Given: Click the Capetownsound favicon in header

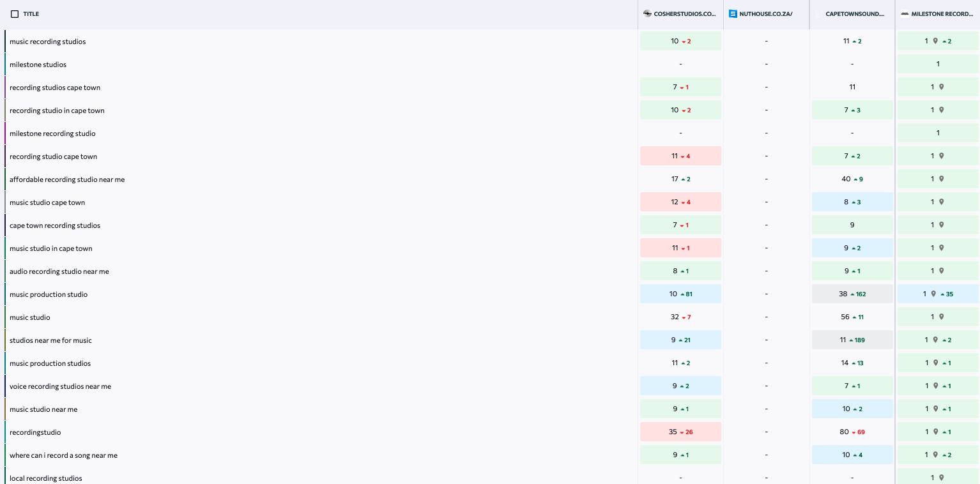Looking at the screenshot, I should [x=819, y=13].
